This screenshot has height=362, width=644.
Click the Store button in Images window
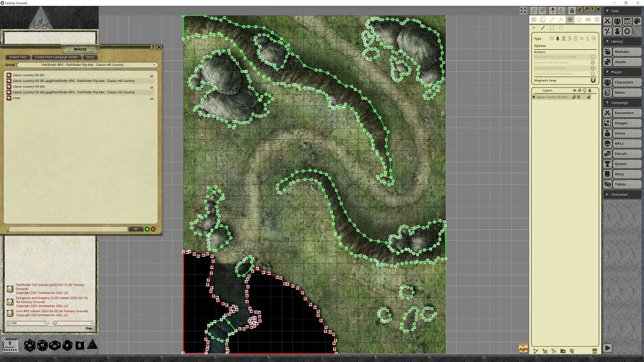[x=90, y=57]
